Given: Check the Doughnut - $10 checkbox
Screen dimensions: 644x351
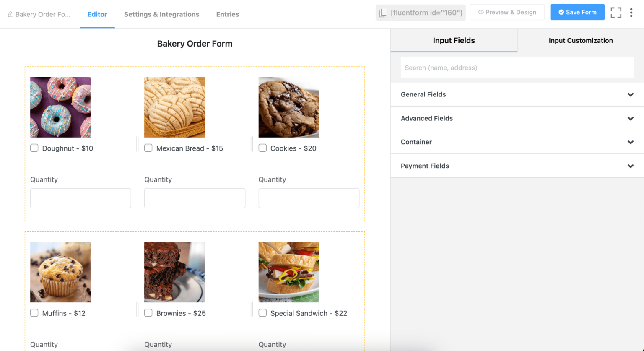Looking at the screenshot, I should [34, 148].
